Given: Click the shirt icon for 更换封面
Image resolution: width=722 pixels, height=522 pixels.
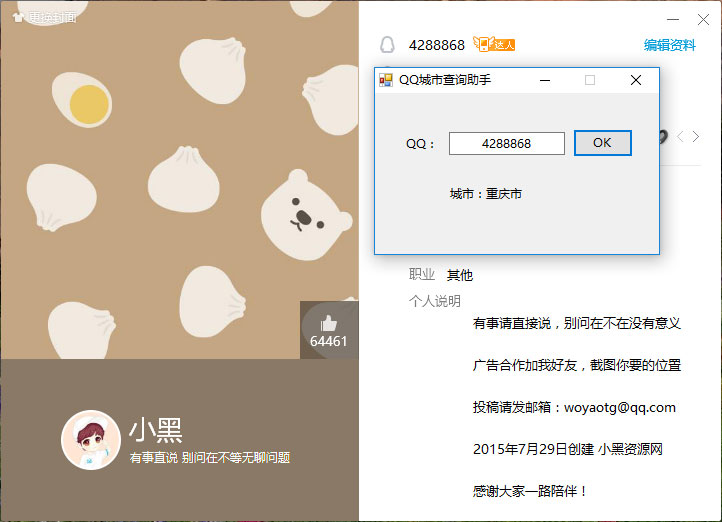Looking at the screenshot, I should [x=17, y=17].
